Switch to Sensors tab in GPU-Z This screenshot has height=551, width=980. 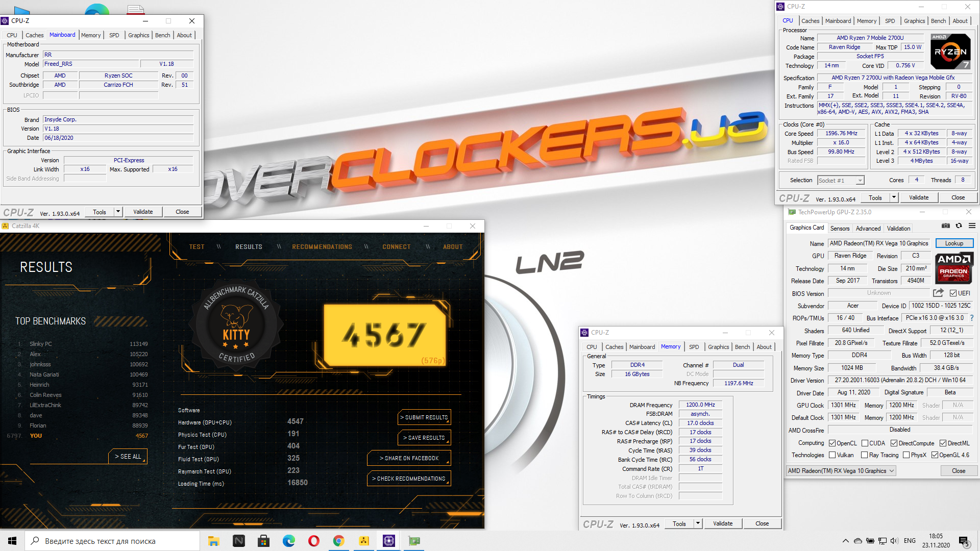point(840,229)
